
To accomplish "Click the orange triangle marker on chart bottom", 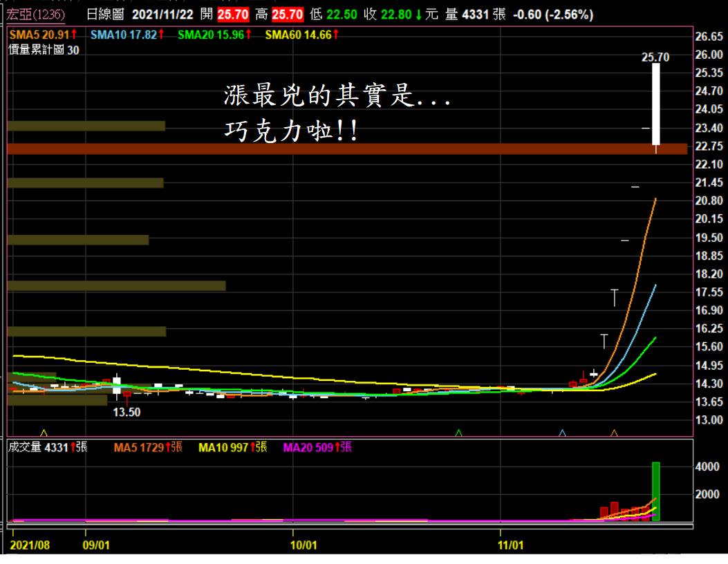I will (614, 433).
